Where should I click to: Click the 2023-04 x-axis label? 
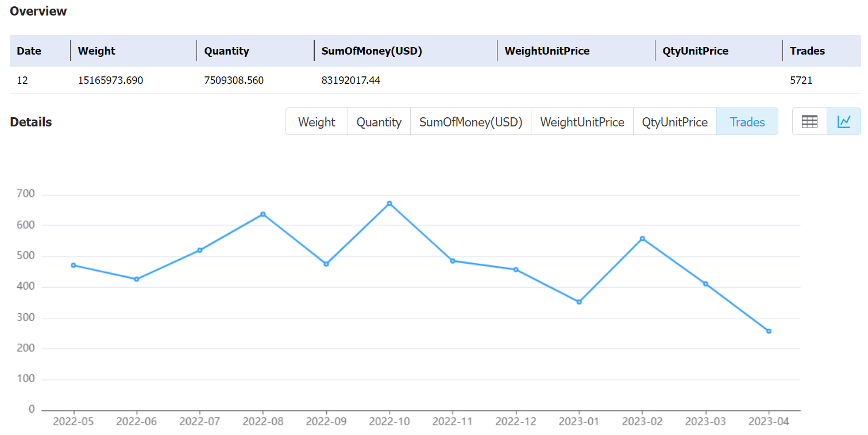769,421
